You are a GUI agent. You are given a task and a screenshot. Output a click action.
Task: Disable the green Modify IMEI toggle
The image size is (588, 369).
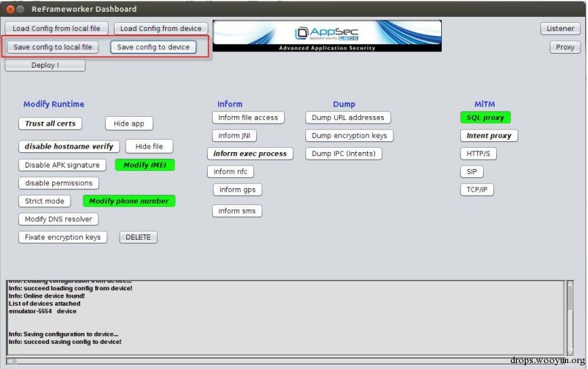[145, 165]
